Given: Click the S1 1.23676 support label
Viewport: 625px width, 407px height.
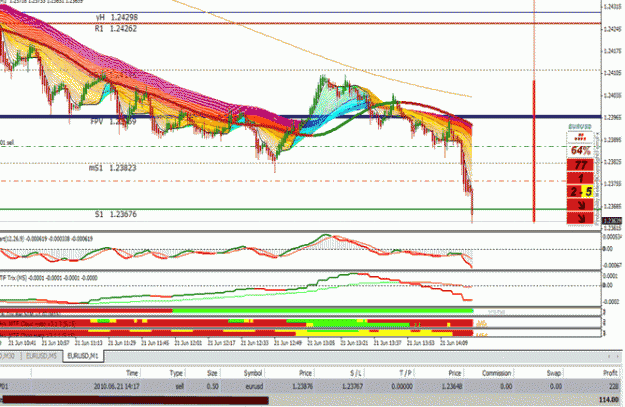Looking at the screenshot, I should click(116, 214).
